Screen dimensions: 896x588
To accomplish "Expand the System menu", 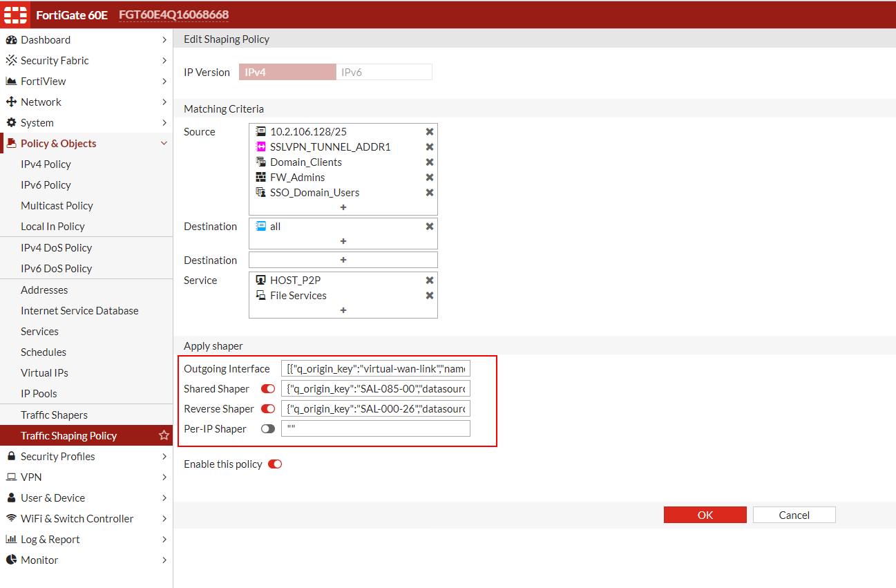I will [164, 123].
